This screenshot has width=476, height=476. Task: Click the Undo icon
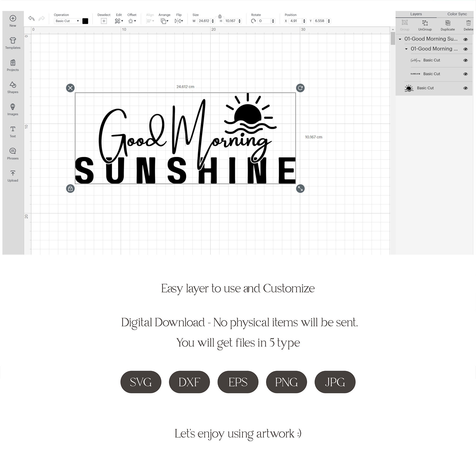(31, 19)
